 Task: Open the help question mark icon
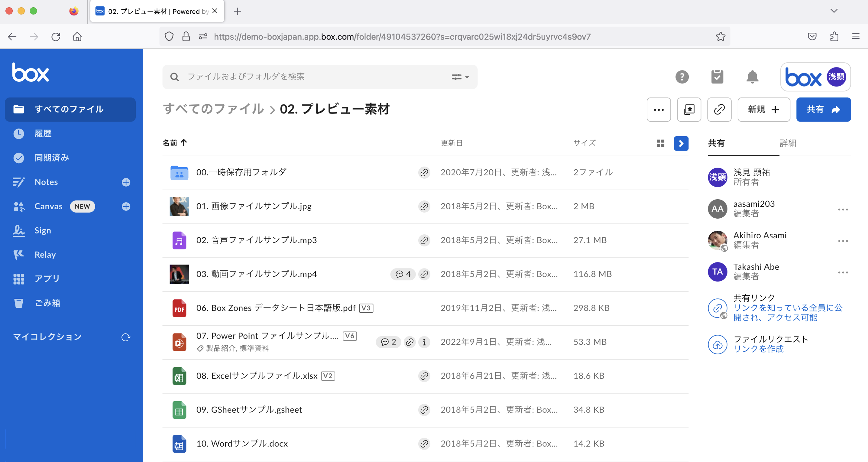pyautogui.click(x=682, y=77)
